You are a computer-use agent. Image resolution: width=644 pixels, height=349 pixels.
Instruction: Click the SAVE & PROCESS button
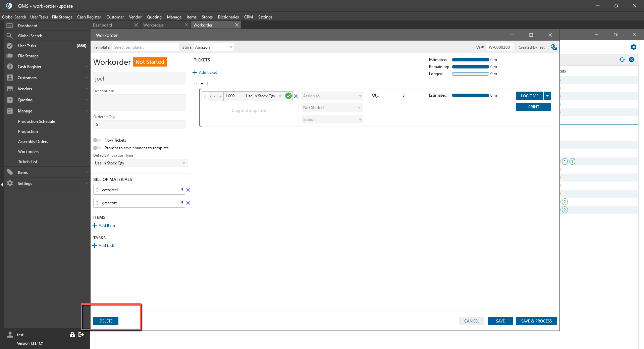(536, 321)
